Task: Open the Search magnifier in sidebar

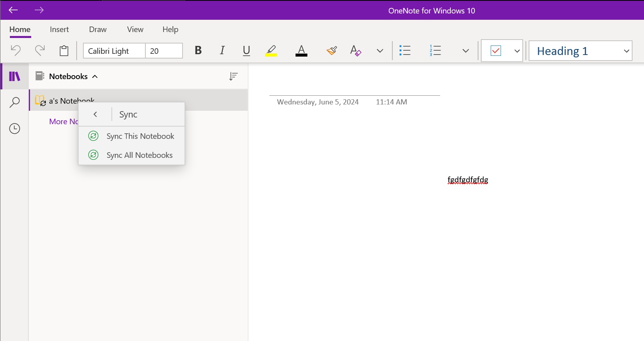Action: pos(15,102)
